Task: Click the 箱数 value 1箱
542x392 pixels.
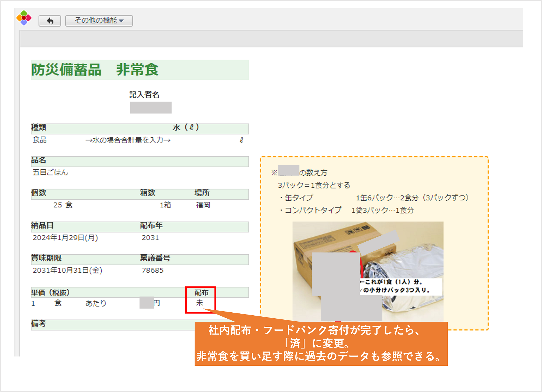Action: (x=165, y=205)
